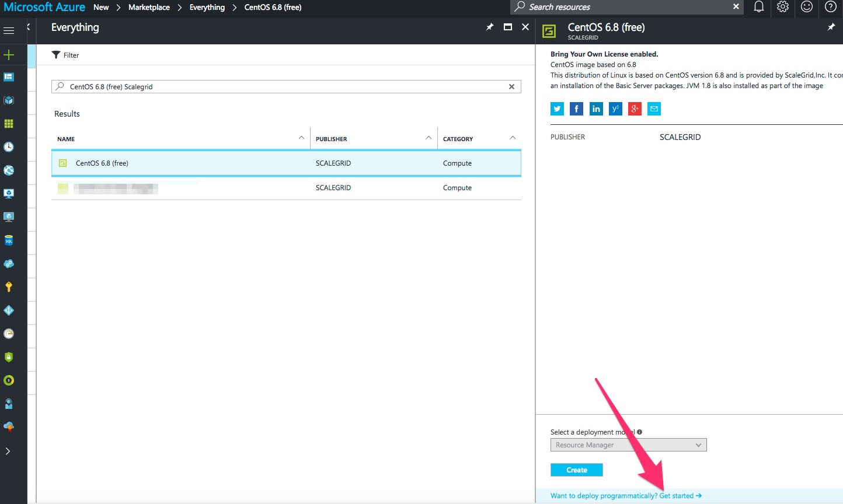This screenshot has height=504, width=843.
Task: Go to Everything in breadcrumb
Action: (x=207, y=7)
